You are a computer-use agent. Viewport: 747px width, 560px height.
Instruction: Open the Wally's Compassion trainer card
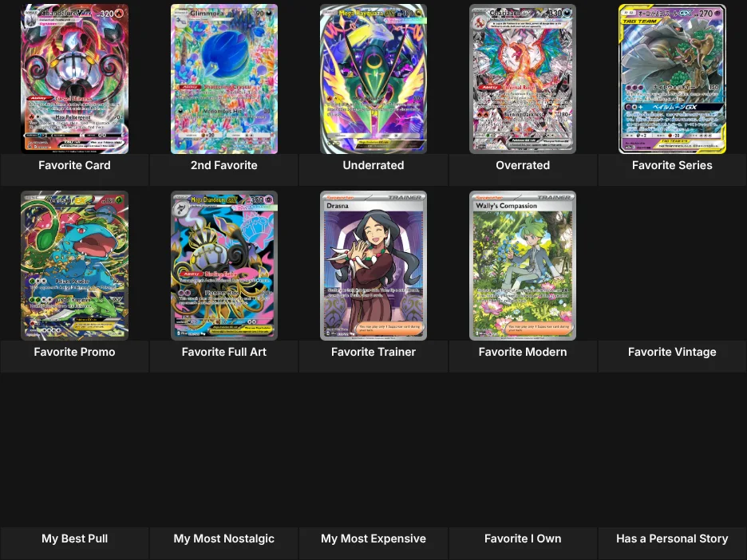point(523,266)
